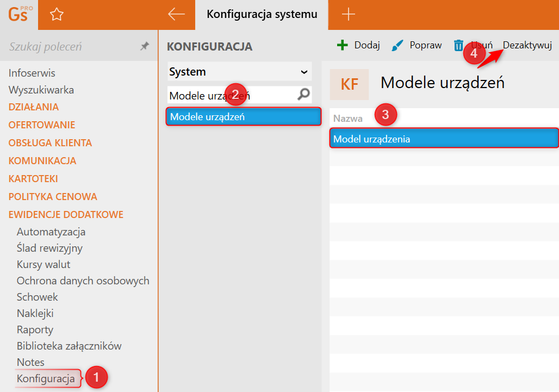Switch to Konfiguracja systemu tab
The height and width of the screenshot is (392, 559).
point(261,15)
